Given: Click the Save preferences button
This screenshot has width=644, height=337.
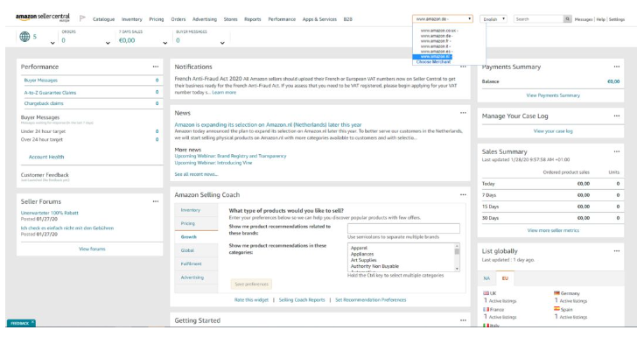Looking at the screenshot, I should (251, 284).
